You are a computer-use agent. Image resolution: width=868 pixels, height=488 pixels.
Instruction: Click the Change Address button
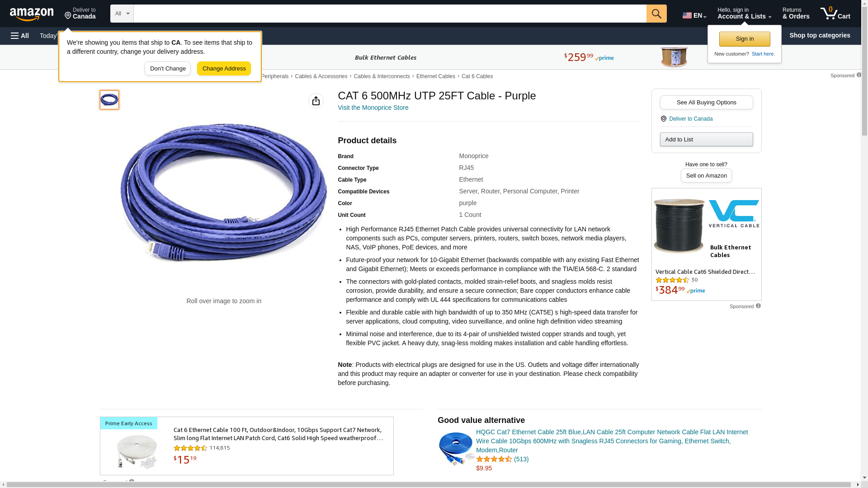(x=224, y=69)
